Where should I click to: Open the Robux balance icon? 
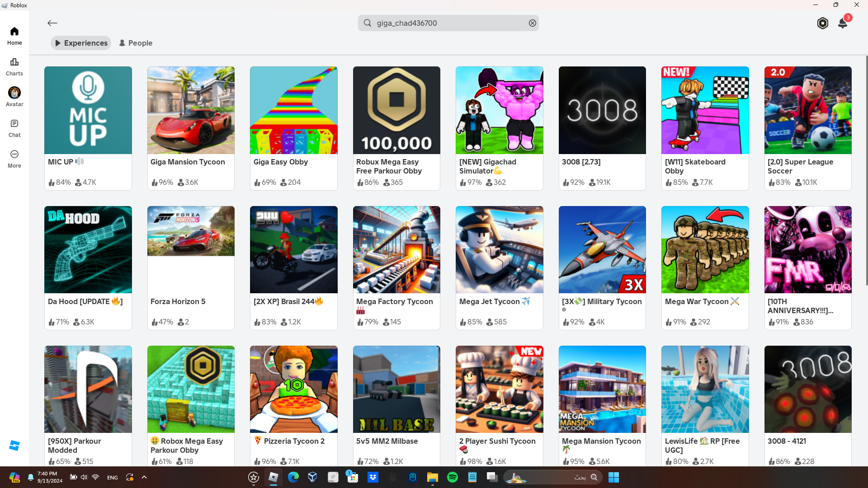coord(823,23)
